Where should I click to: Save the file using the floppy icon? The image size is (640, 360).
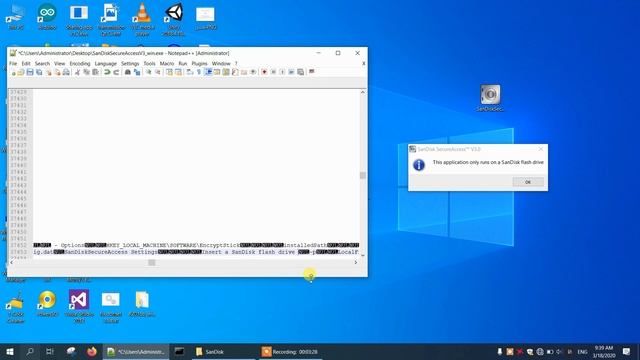(30, 72)
